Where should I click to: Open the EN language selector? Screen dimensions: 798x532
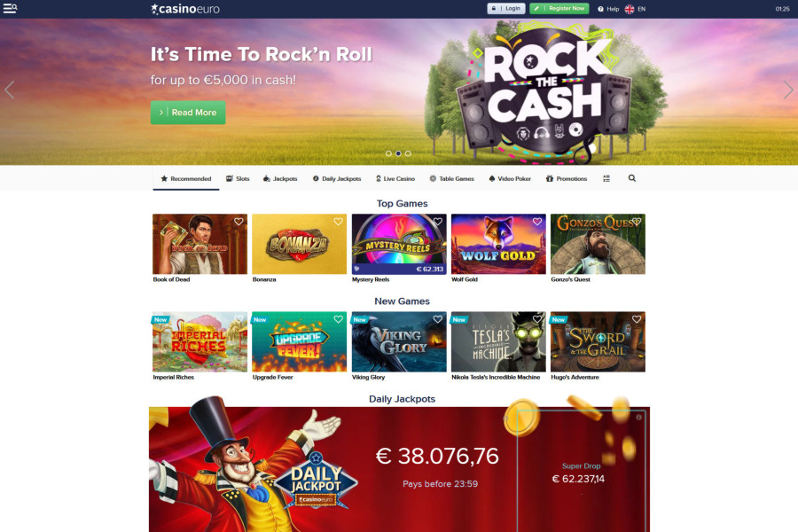pos(635,9)
